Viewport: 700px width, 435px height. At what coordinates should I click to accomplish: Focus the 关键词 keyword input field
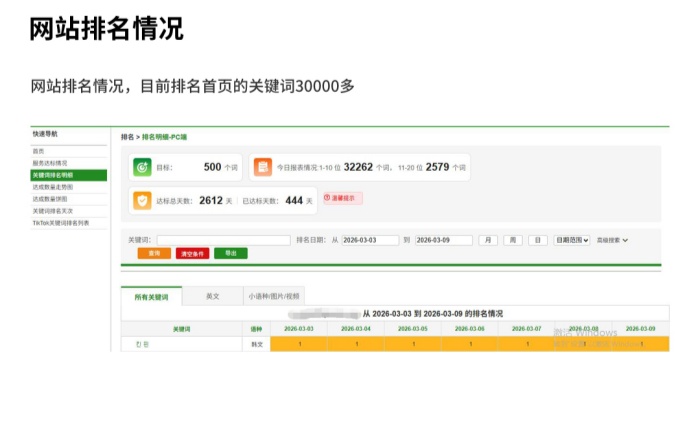(x=223, y=240)
